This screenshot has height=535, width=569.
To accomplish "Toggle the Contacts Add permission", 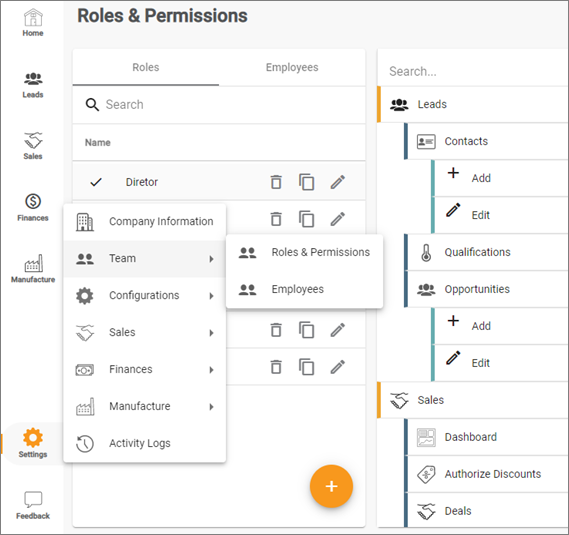I will (501, 178).
